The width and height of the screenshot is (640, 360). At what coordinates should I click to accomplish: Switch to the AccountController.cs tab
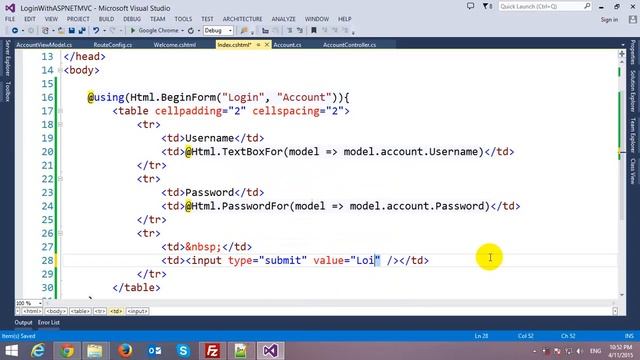349,45
